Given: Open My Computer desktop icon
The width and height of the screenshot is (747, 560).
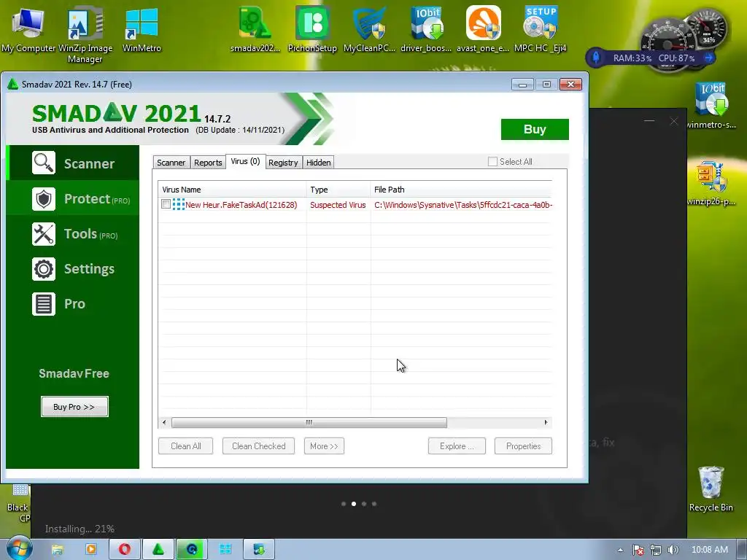Looking at the screenshot, I should pos(28,30).
